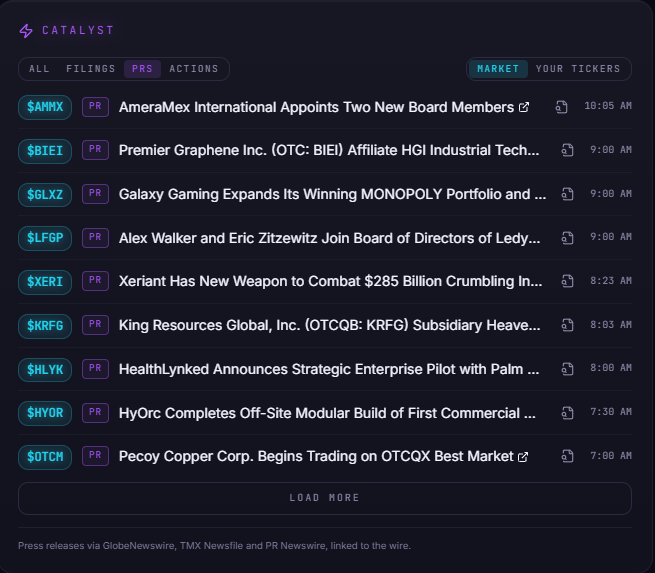The height and width of the screenshot is (573, 655).
Task: Open Xeriant Has New Weapon headline
Action: [x=330, y=281]
